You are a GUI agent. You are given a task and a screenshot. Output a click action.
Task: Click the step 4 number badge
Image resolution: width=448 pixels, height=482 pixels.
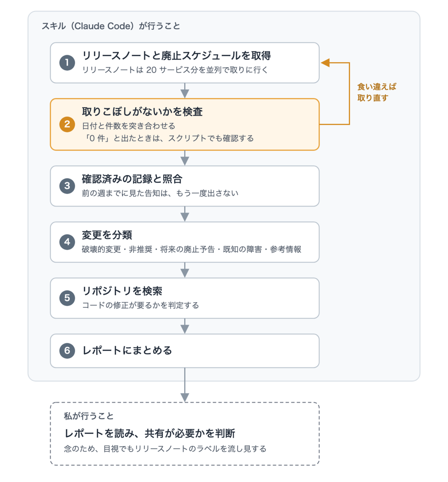(67, 242)
